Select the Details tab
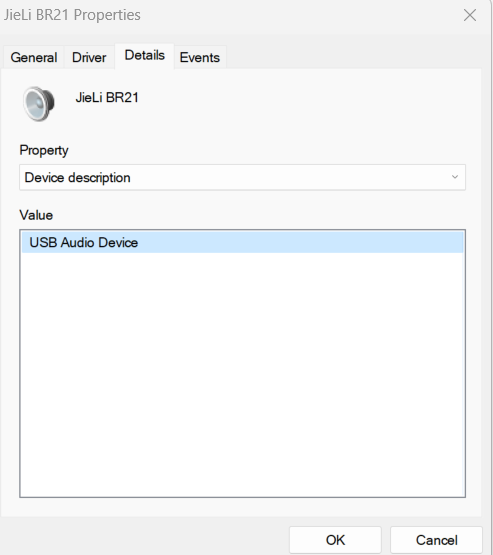The image size is (493, 555). pyautogui.click(x=144, y=56)
